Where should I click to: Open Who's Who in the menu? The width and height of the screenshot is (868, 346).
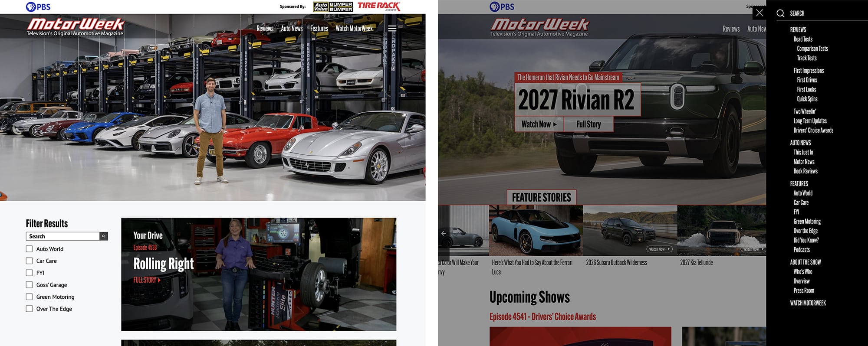pyautogui.click(x=803, y=272)
